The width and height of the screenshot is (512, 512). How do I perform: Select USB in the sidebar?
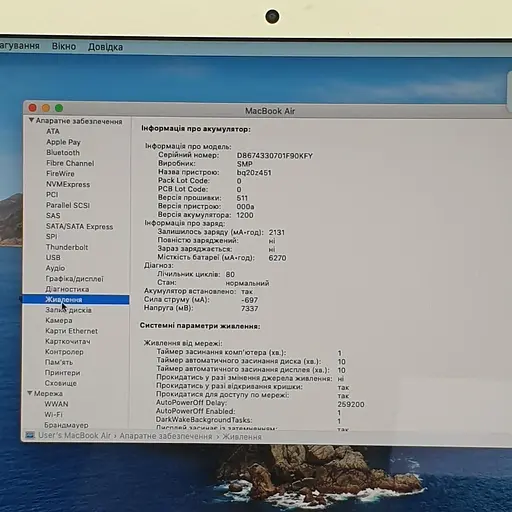(53, 258)
